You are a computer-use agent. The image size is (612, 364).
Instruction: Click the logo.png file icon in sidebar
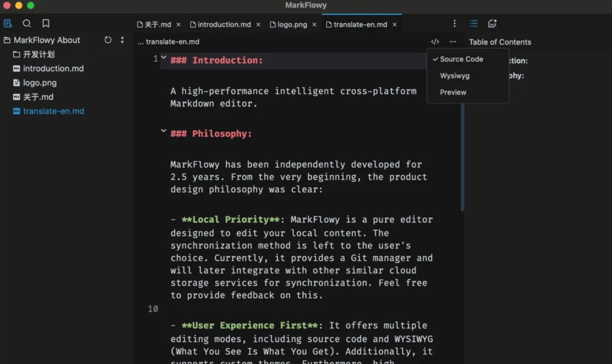[17, 83]
